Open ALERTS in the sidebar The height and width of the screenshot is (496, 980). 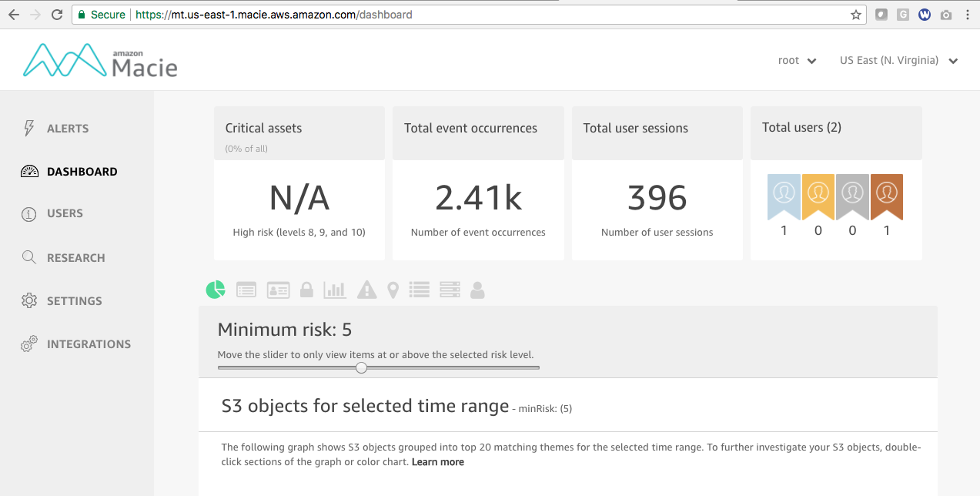68,129
